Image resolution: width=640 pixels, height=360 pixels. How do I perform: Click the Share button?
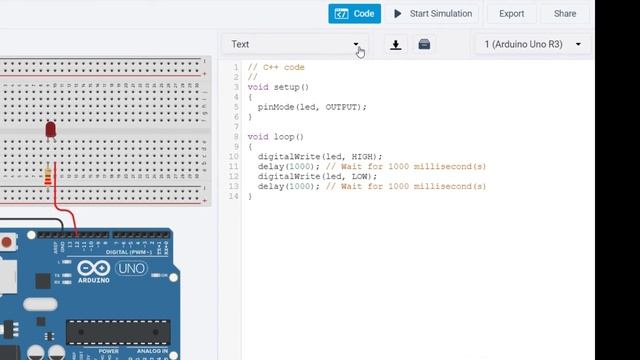[565, 13]
